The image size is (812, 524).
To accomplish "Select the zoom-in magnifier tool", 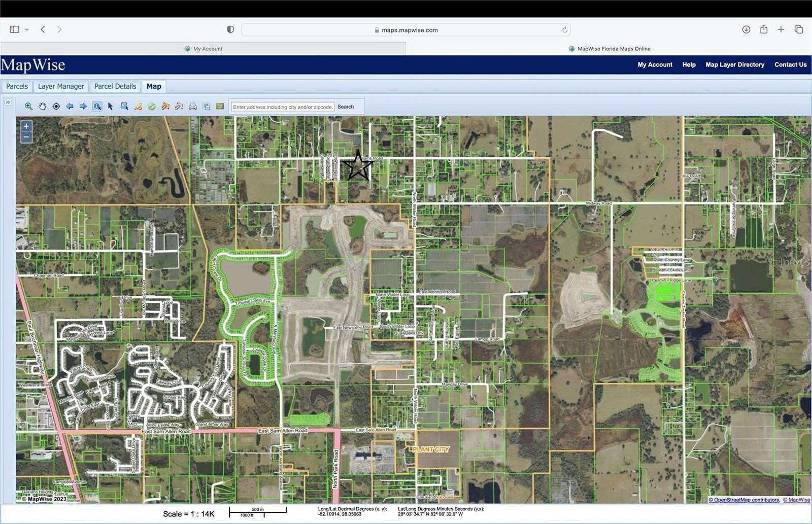I will coord(28,107).
